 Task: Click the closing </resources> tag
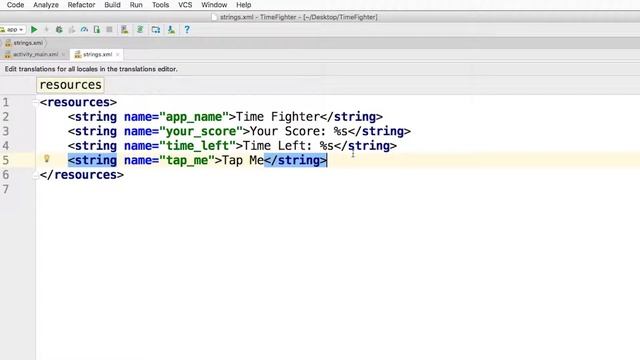pyautogui.click(x=82, y=175)
